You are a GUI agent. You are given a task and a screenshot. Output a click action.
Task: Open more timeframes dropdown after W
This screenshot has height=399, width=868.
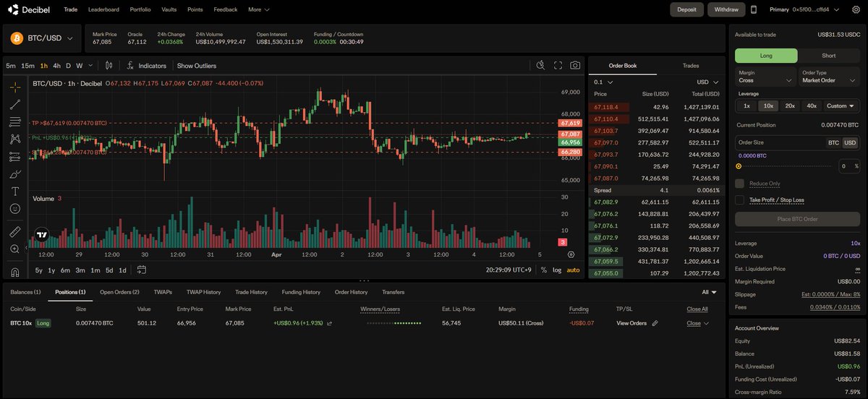pyautogui.click(x=90, y=66)
